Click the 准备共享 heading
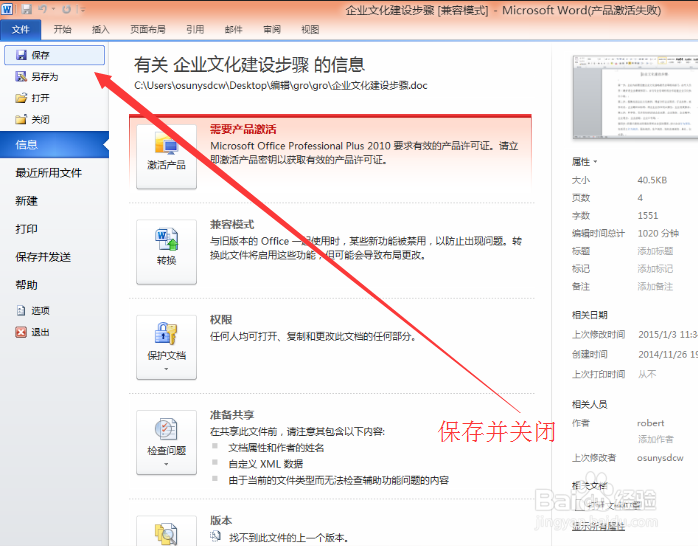The image size is (698, 546). point(232,415)
